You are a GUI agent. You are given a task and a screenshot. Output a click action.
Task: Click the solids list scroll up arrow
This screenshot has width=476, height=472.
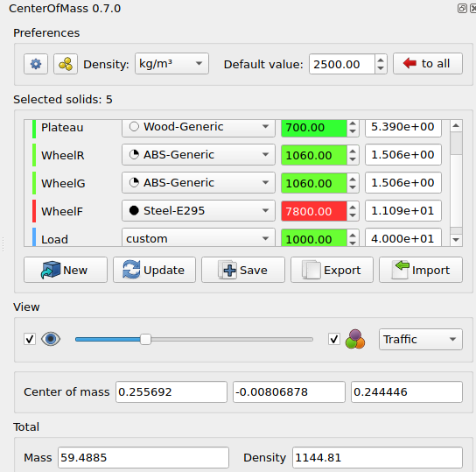456,126
